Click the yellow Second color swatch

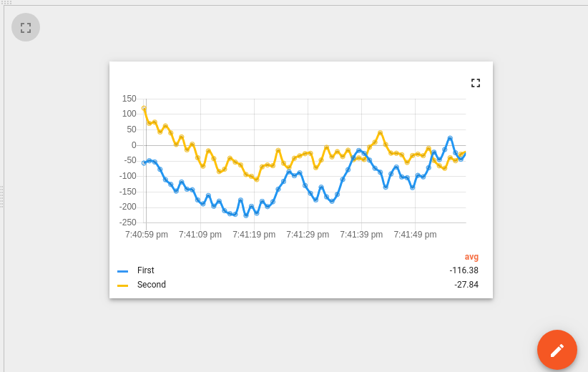pyautogui.click(x=122, y=285)
